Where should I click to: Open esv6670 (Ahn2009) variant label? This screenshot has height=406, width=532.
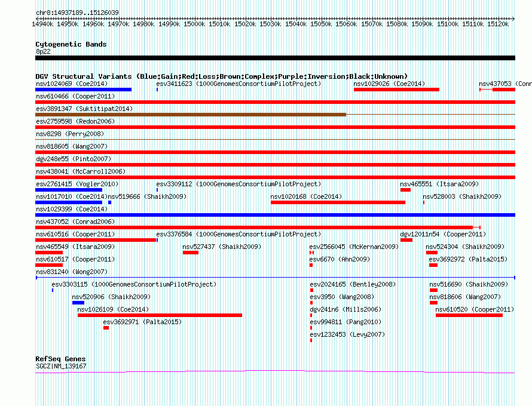(x=340, y=259)
